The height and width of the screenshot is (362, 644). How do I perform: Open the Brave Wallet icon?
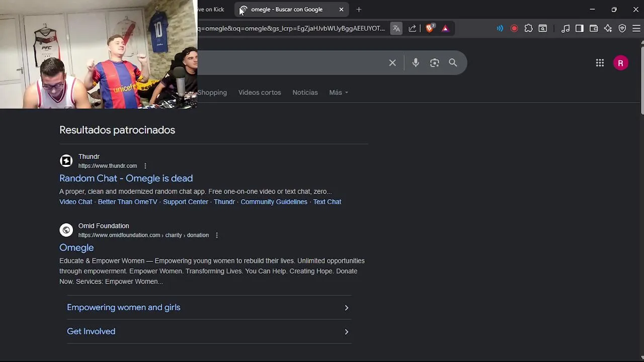pos(594,29)
